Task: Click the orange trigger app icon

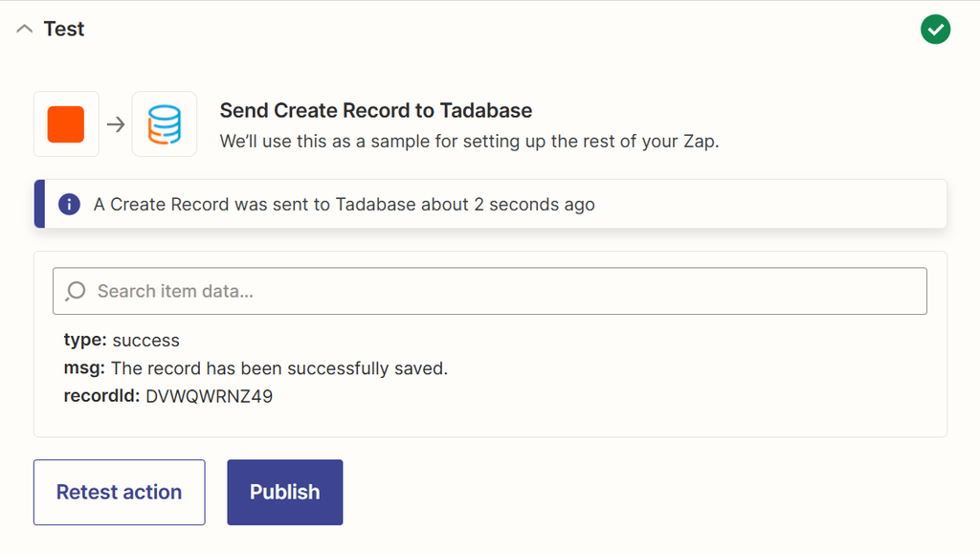Action: pyautogui.click(x=66, y=123)
